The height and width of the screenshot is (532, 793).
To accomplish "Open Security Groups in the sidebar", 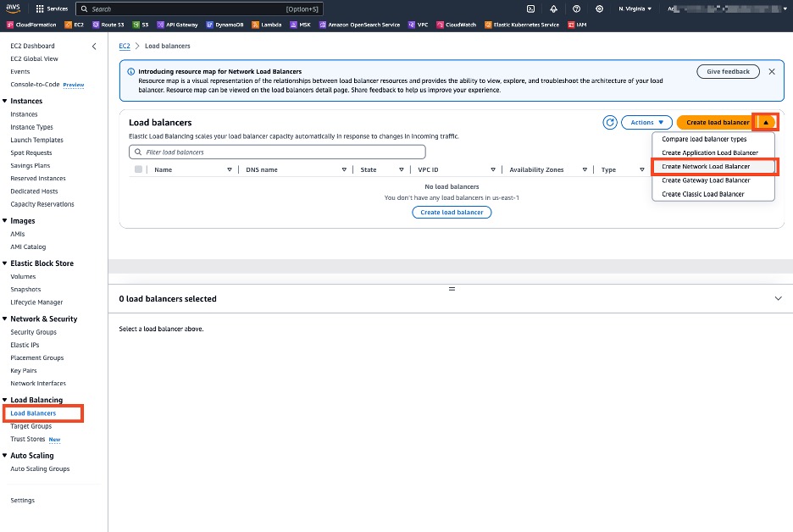I will click(33, 332).
